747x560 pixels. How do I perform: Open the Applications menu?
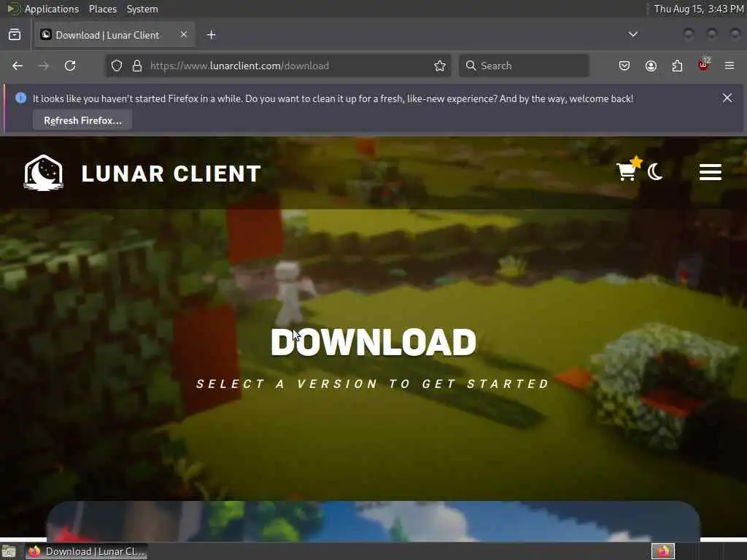point(52,9)
